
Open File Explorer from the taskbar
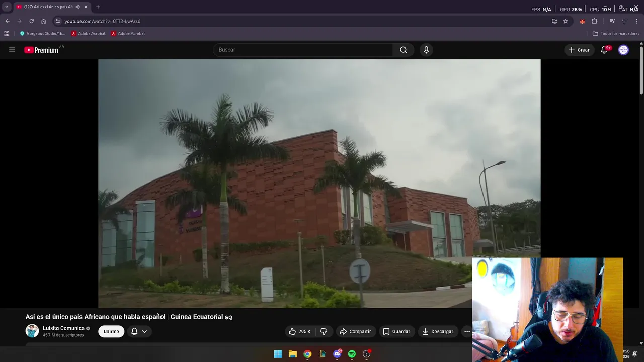coord(292,354)
